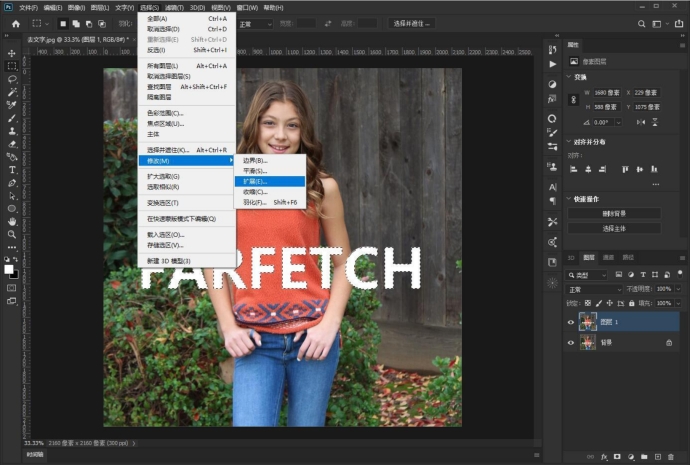This screenshot has height=465, width=690.
Task: Select the Brush tool in left toolbox
Action: (12, 118)
